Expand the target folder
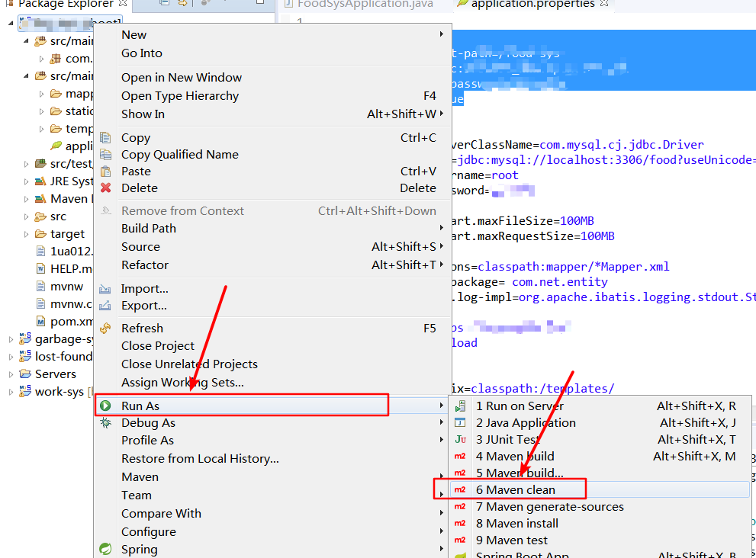 [x=27, y=234]
